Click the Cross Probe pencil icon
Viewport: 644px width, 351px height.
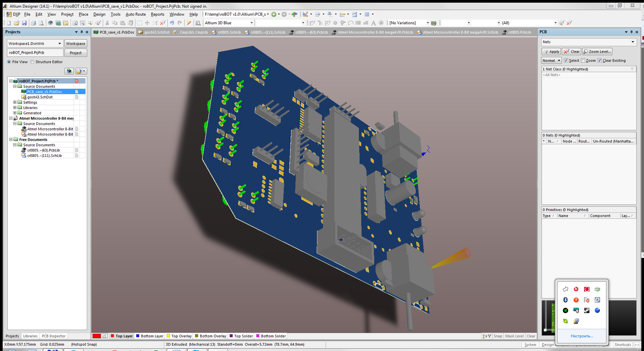(189, 23)
